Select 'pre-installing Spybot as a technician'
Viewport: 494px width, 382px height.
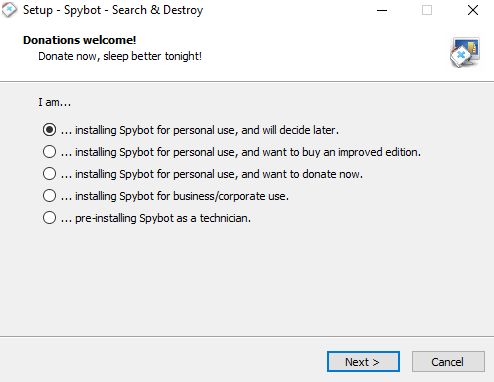[147, 218]
